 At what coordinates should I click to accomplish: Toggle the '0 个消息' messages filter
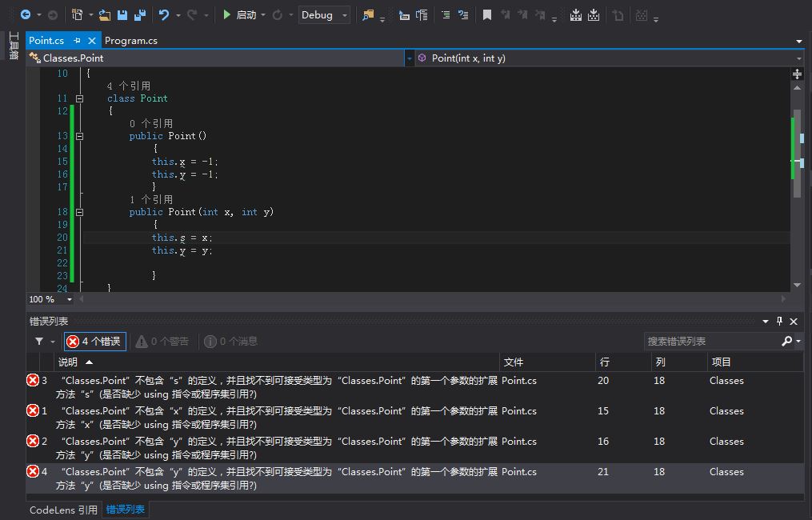(231, 342)
